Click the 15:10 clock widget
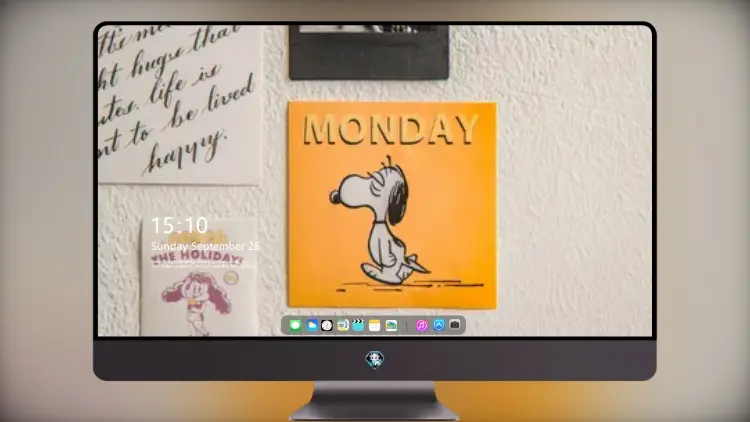This screenshot has width=750, height=422. click(x=180, y=225)
